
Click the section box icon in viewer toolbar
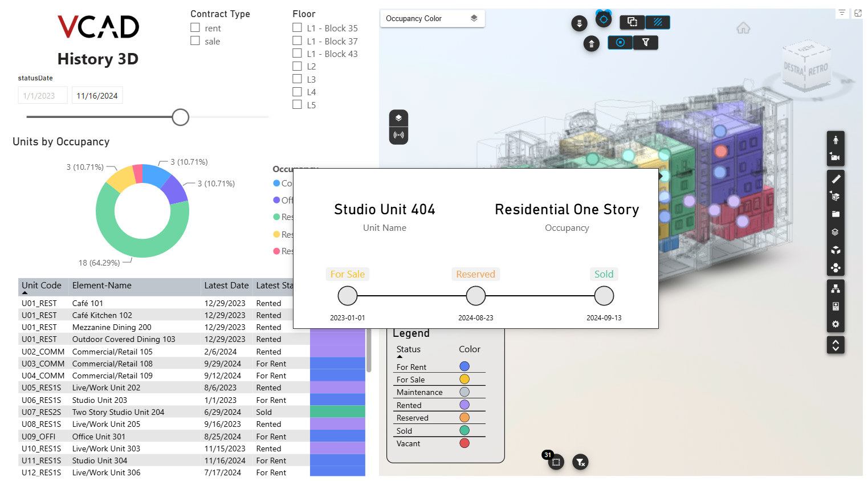[836, 197]
